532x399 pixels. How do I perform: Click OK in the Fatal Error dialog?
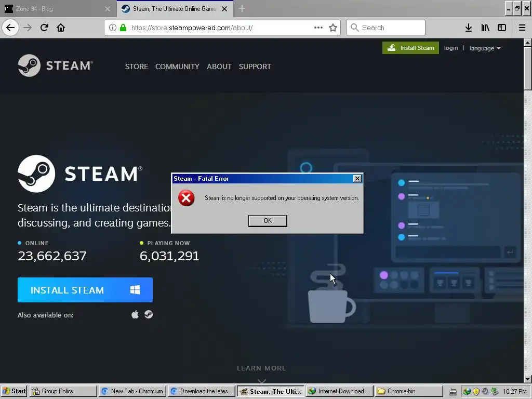[x=268, y=221]
